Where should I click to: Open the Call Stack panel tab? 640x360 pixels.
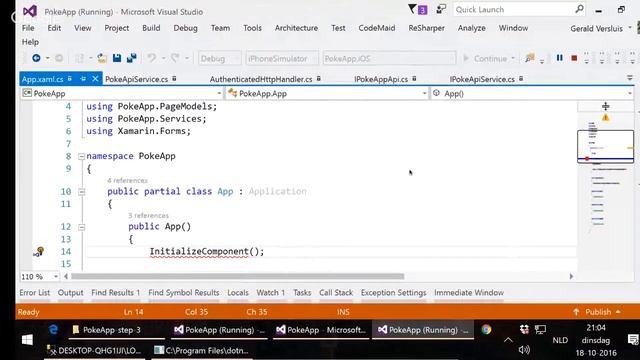[x=336, y=293]
